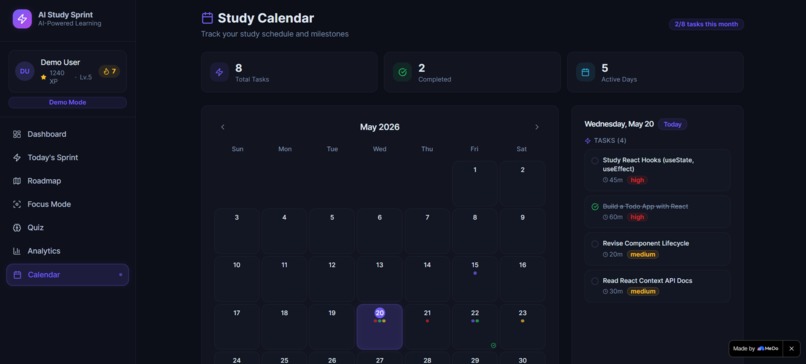Close the Made by MeDo banner
Viewport: 806px width, 364px height.
point(792,349)
